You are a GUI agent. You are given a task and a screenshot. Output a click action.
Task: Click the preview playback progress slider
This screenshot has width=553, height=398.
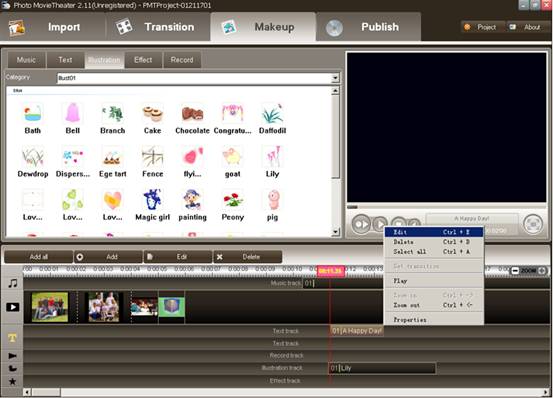click(x=446, y=207)
